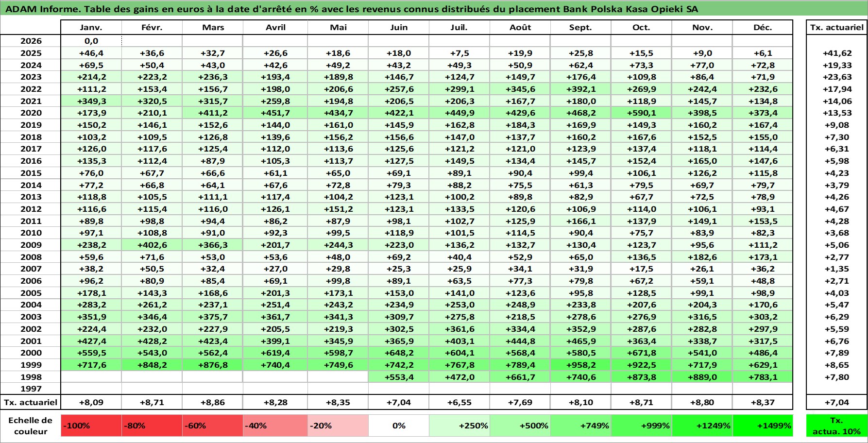Click the ADAM Informe title bar text

(352, 10)
